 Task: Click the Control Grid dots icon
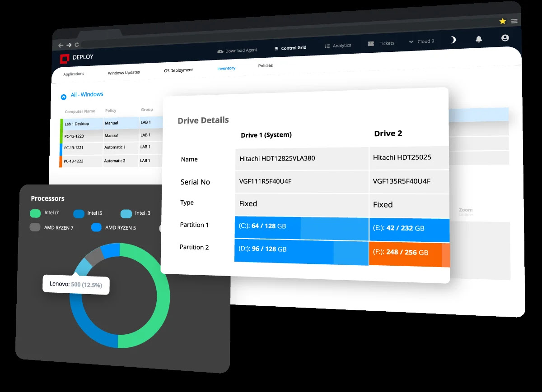(x=276, y=48)
